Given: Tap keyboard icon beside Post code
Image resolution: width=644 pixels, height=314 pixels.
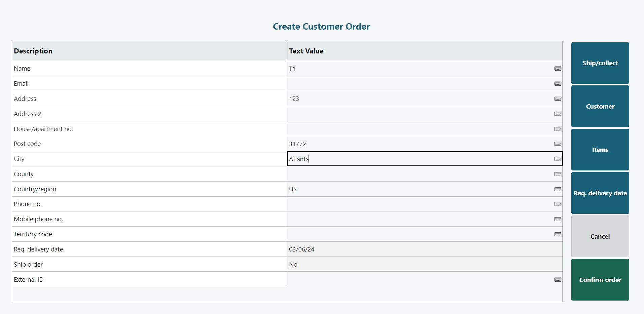Looking at the screenshot, I should click(558, 144).
